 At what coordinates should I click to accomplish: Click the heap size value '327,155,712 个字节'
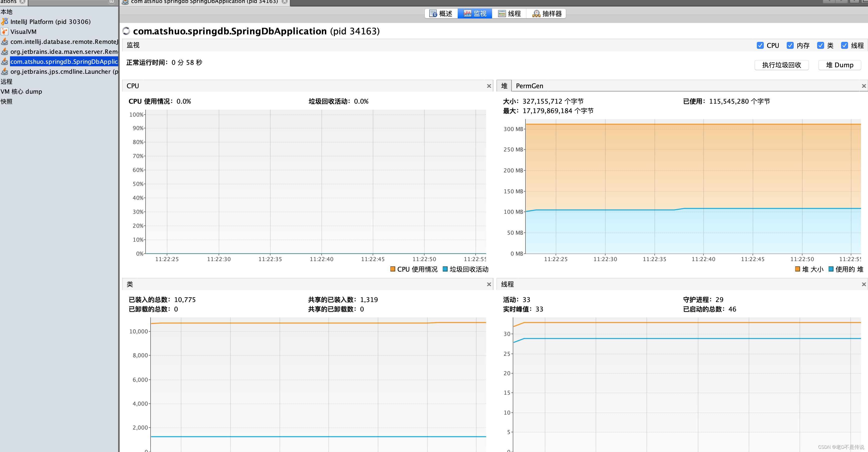click(553, 101)
